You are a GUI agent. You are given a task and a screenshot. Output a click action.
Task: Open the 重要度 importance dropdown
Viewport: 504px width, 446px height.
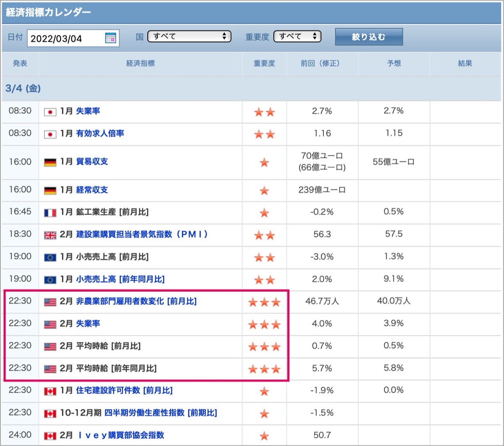click(x=297, y=37)
